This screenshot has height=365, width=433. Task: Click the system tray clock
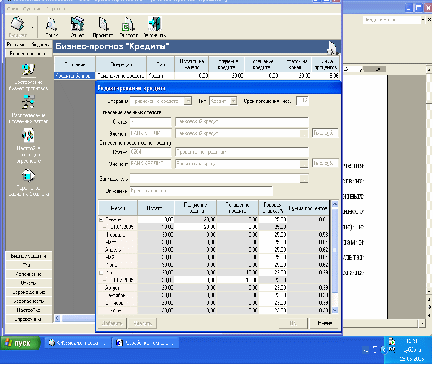413,350
